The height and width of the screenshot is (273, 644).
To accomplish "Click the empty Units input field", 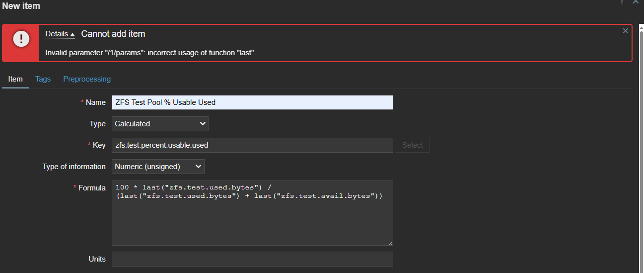I will pos(252,259).
